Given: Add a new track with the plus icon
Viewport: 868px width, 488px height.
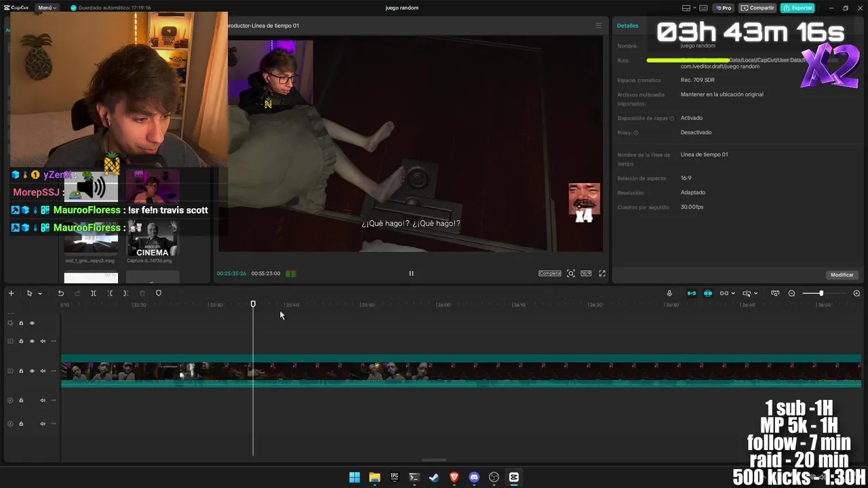Looking at the screenshot, I should [11, 293].
